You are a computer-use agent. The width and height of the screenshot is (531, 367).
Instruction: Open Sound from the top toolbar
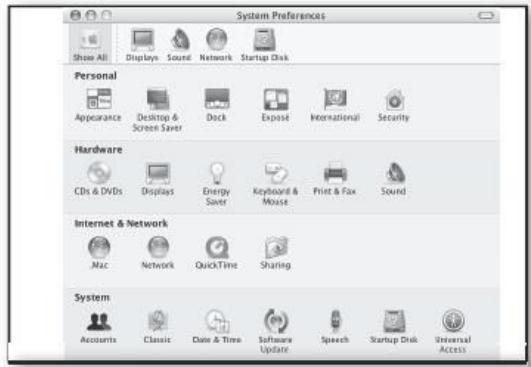point(179,45)
